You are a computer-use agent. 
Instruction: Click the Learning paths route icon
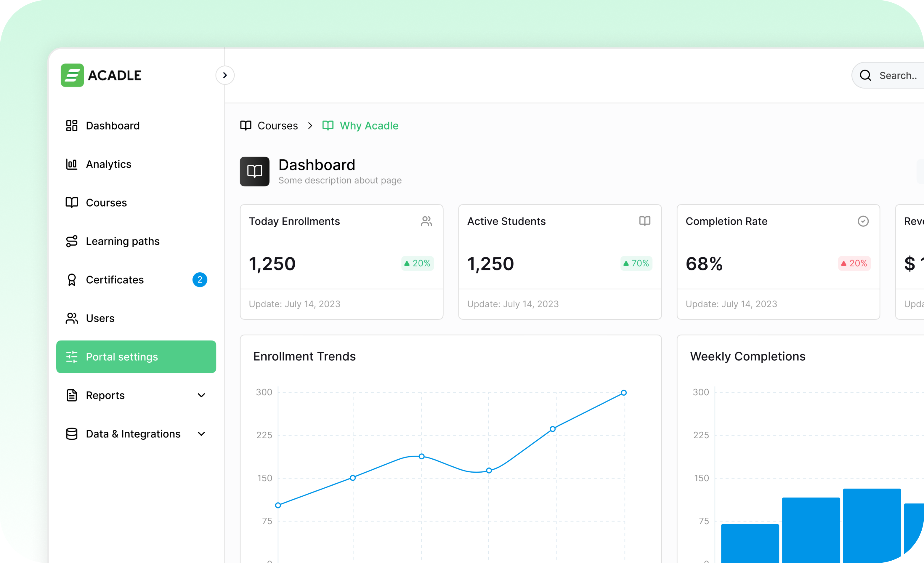pyautogui.click(x=72, y=241)
